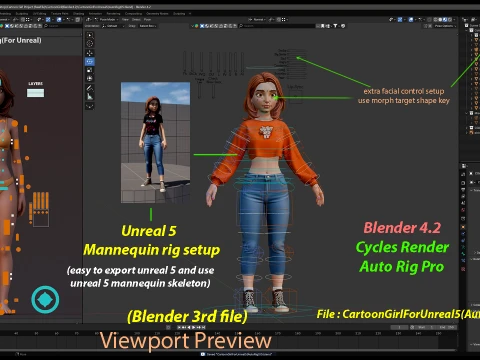Add a new workspace with plus button
The width and height of the screenshot is (480, 360).
(x=190, y=14)
